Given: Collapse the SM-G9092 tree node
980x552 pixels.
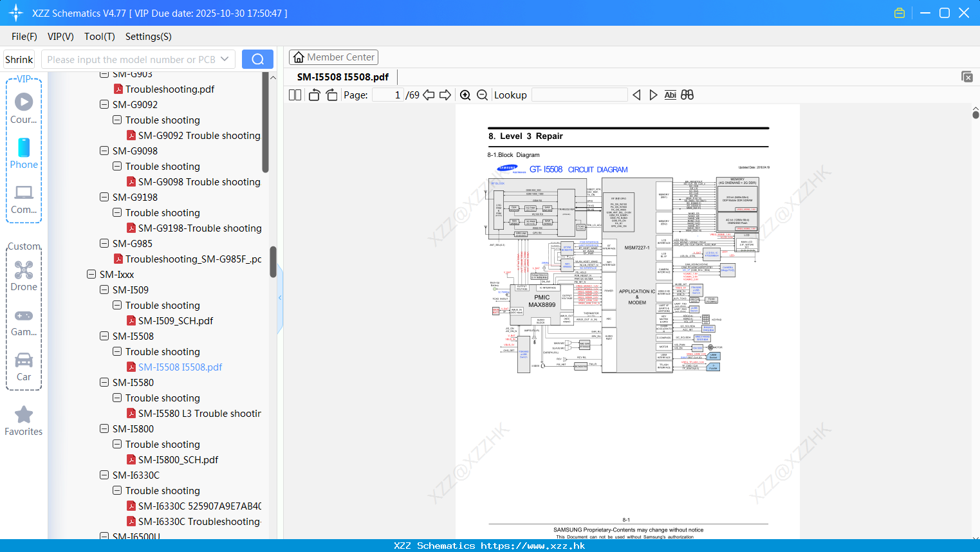Looking at the screenshot, I should 104,104.
